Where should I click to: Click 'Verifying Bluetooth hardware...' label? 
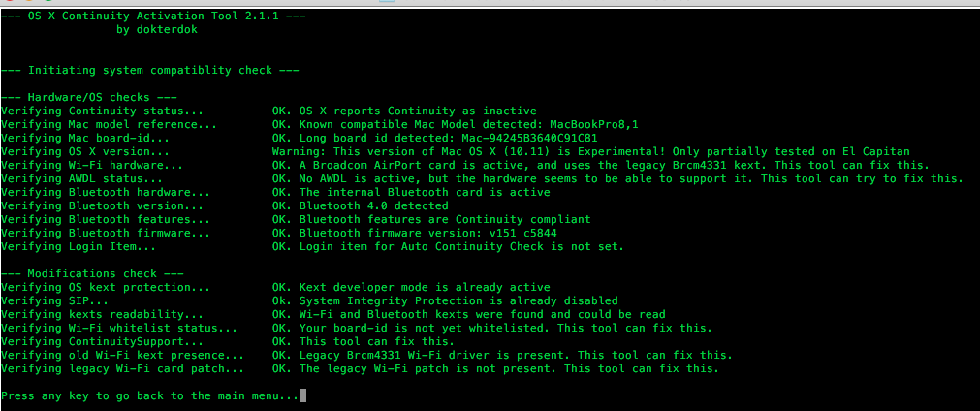coord(106,192)
